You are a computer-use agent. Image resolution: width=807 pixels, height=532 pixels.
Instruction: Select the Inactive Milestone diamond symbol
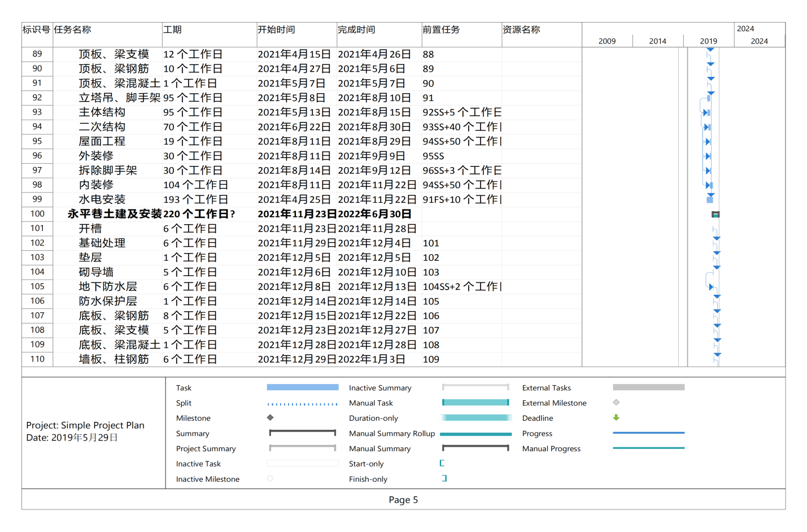tap(270, 478)
